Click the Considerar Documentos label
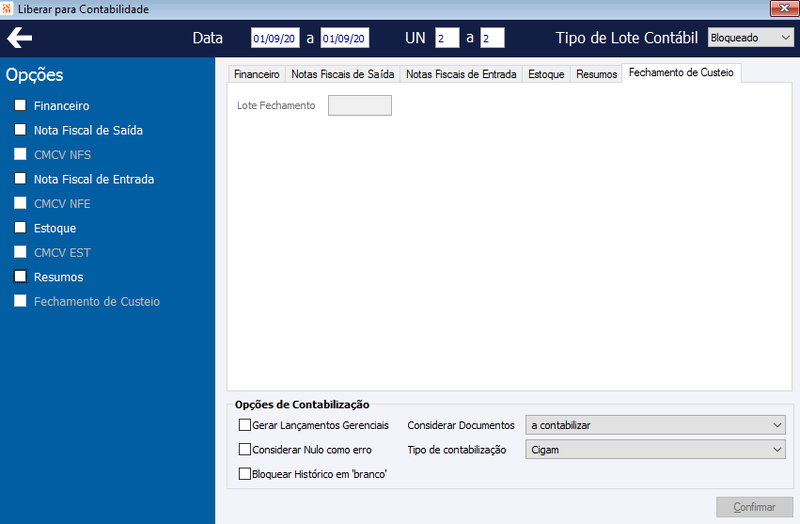 point(461,425)
